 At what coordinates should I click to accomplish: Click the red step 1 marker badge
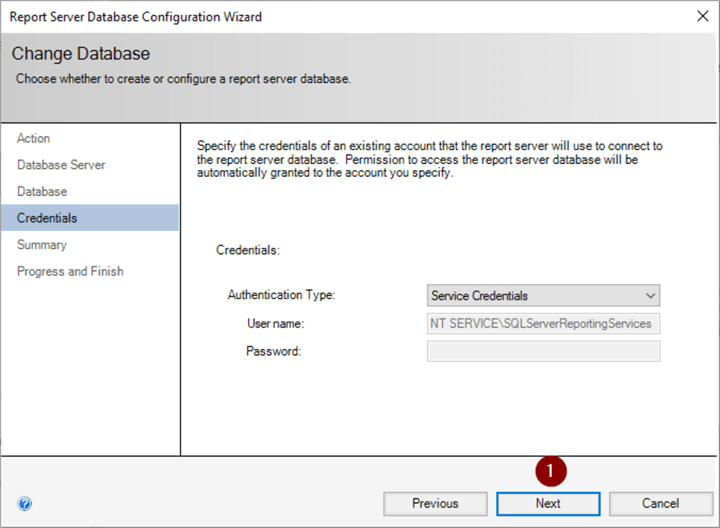551,470
